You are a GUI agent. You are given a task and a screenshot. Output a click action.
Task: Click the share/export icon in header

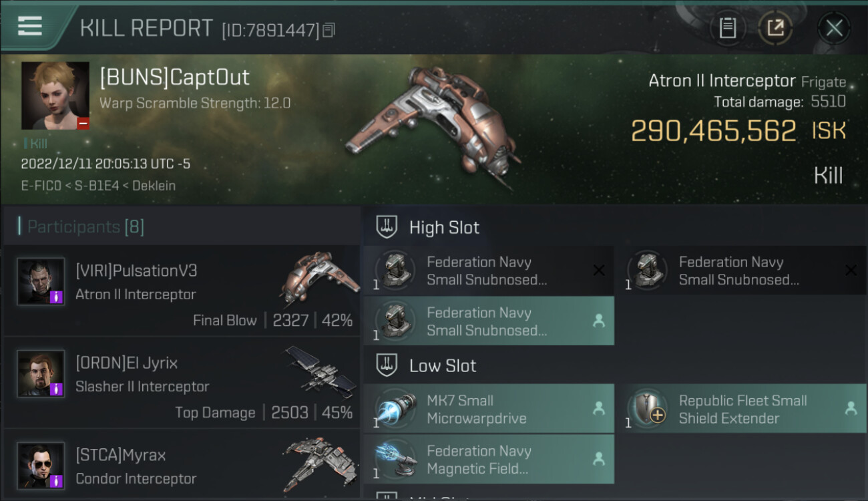pos(775,28)
